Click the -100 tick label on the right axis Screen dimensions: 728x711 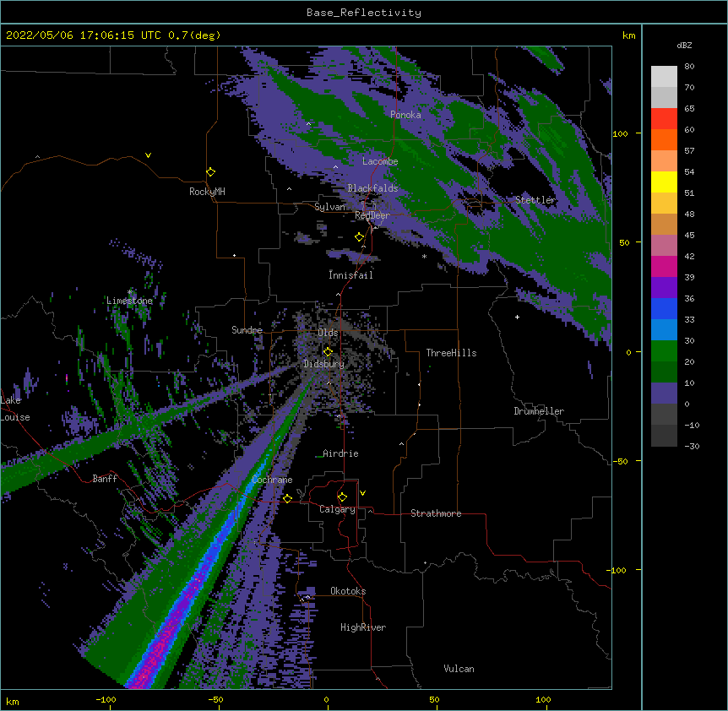[x=618, y=570]
